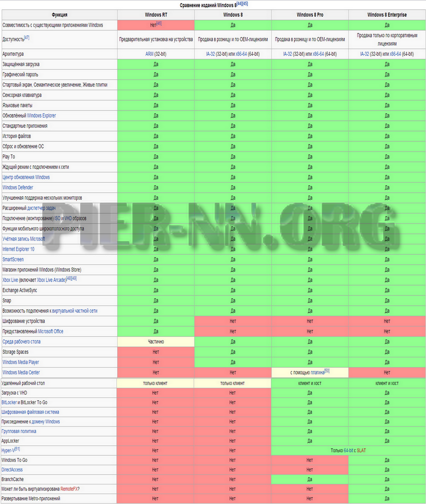Click the 'Snap' row label
This screenshot has width=426, height=504.
pyautogui.click(x=7, y=301)
